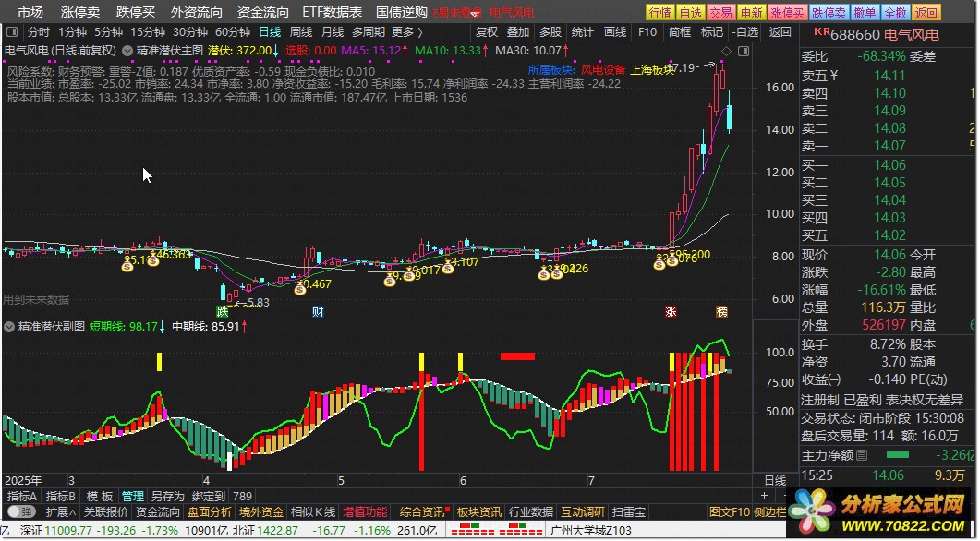
Task: Click the 图文F10 button
Action: pyautogui.click(x=729, y=512)
